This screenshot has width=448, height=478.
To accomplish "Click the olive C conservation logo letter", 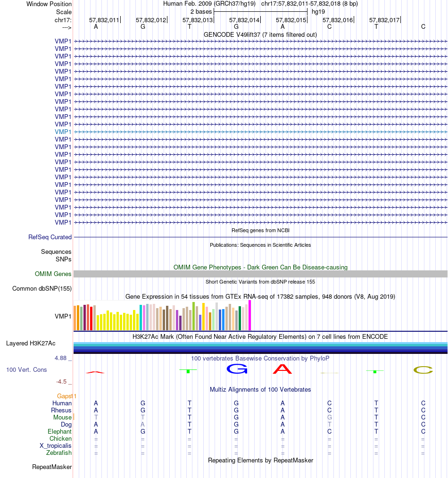I will pos(423,370).
